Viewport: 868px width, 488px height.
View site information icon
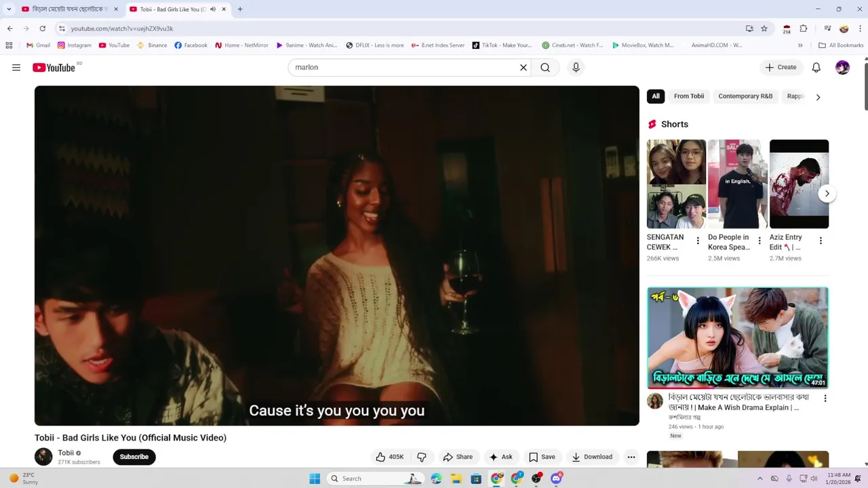[x=62, y=28]
